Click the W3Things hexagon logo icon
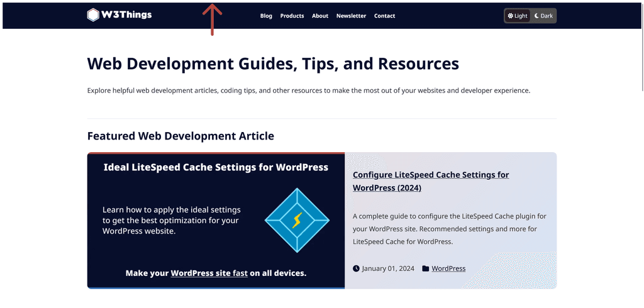This screenshot has width=644, height=308. [93, 15]
